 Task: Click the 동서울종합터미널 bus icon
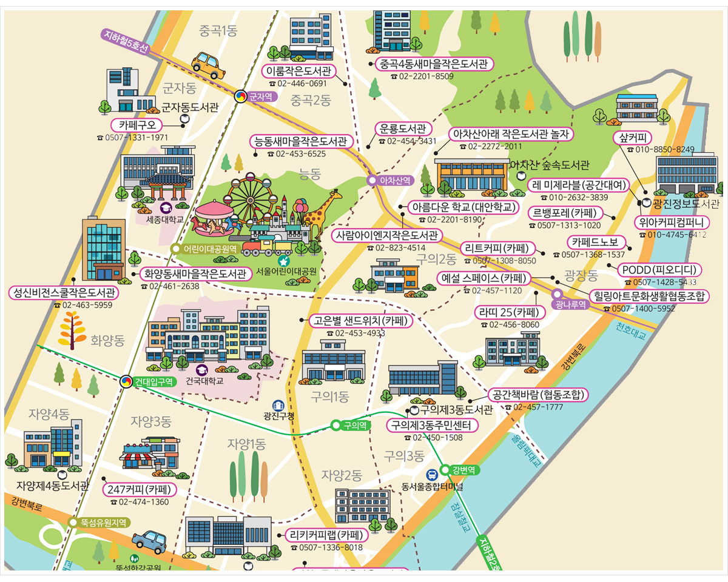(431, 475)
